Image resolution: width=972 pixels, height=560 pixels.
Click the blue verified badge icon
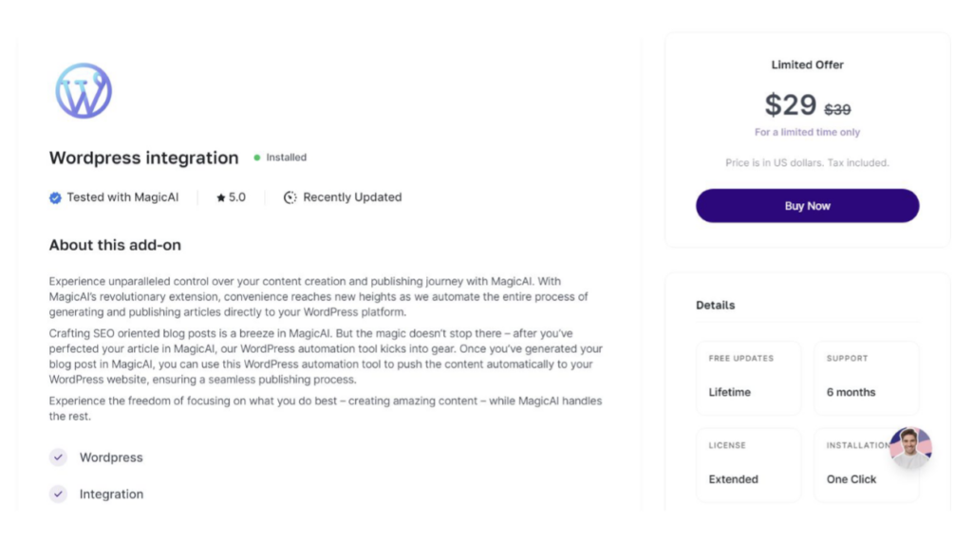tap(55, 197)
